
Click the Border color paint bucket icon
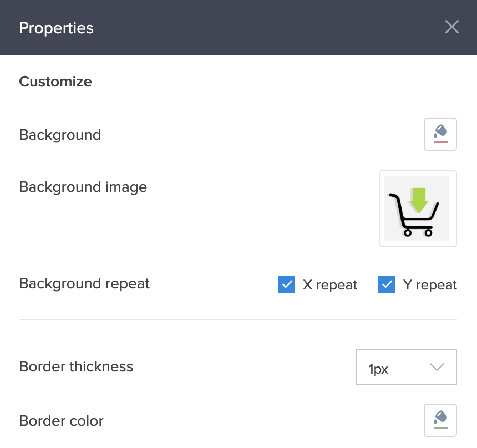tap(440, 420)
